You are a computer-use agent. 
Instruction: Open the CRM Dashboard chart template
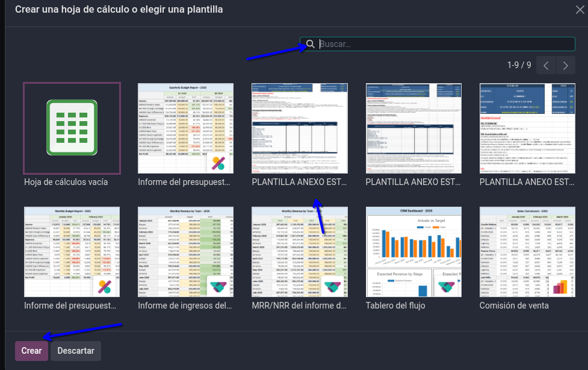pos(413,251)
